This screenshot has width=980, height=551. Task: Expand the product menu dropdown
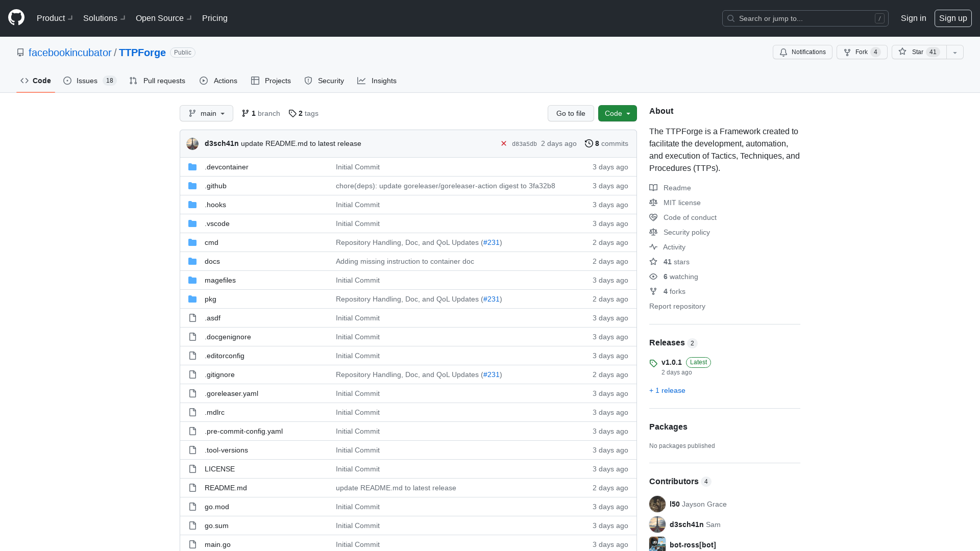(55, 18)
